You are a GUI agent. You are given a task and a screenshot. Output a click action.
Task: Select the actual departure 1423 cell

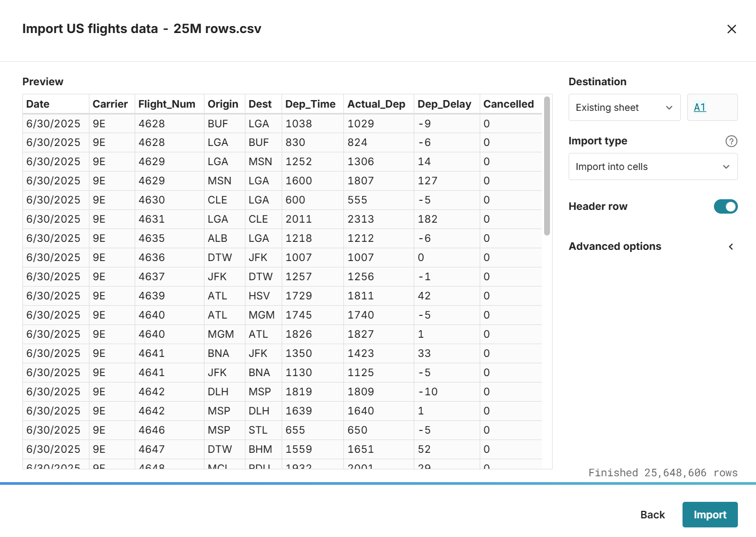coord(379,354)
